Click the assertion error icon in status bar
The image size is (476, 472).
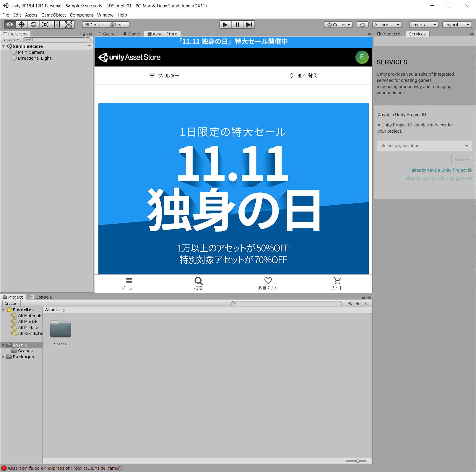[x=4, y=468]
